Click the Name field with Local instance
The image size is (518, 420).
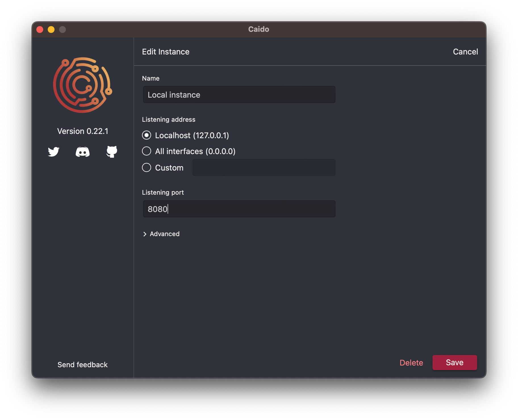pos(239,95)
